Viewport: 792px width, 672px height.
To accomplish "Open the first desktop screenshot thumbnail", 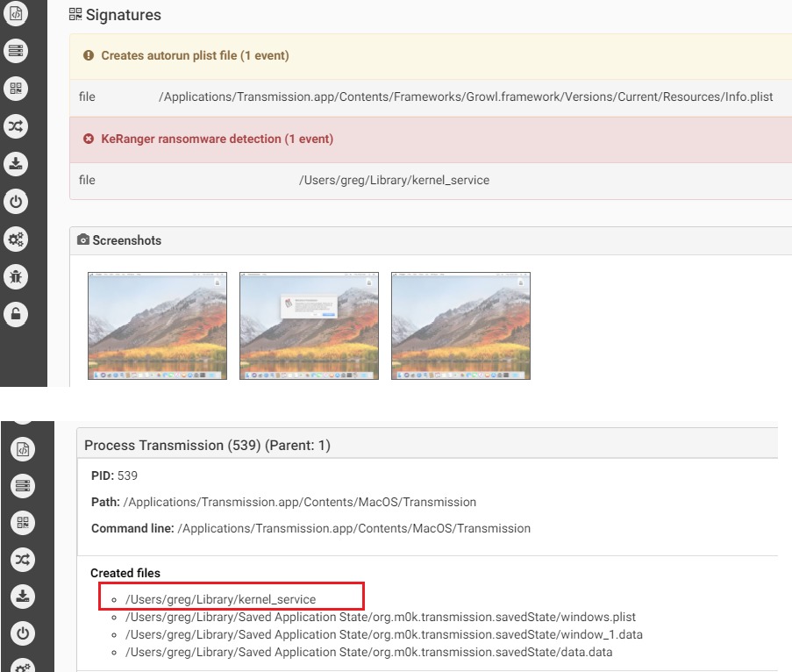I will click(158, 325).
